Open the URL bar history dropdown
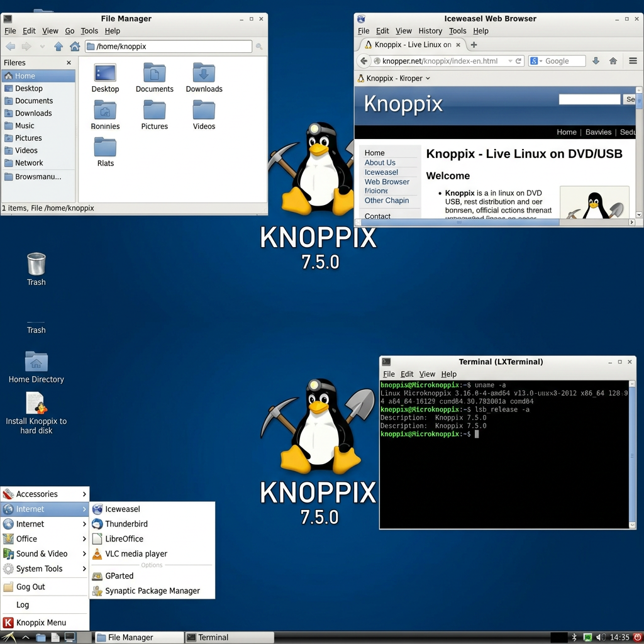This screenshot has height=644, width=644. (x=510, y=61)
